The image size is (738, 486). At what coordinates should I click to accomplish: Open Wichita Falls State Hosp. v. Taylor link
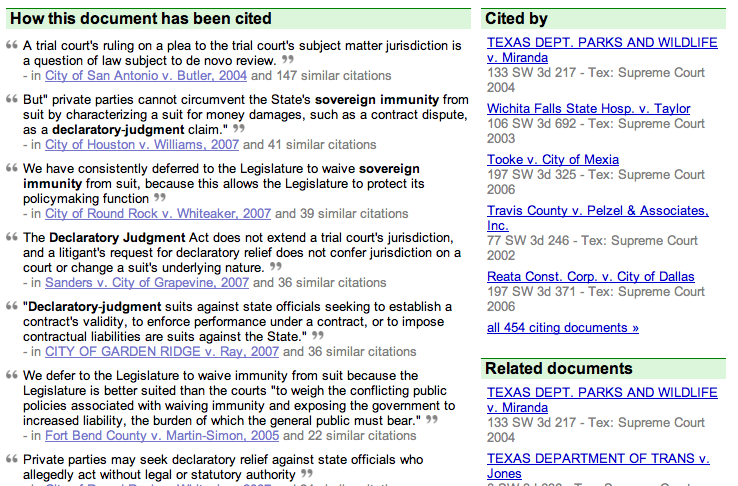(x=588, y=109)
